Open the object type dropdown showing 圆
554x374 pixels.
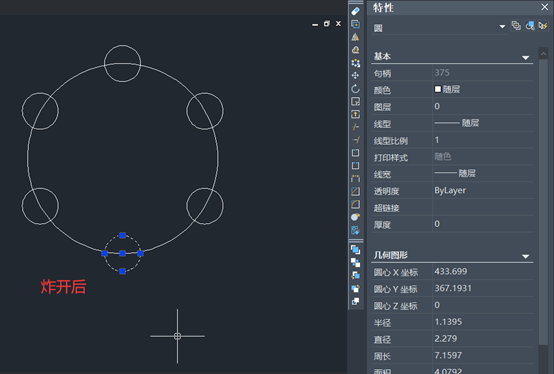coord(440,27)
